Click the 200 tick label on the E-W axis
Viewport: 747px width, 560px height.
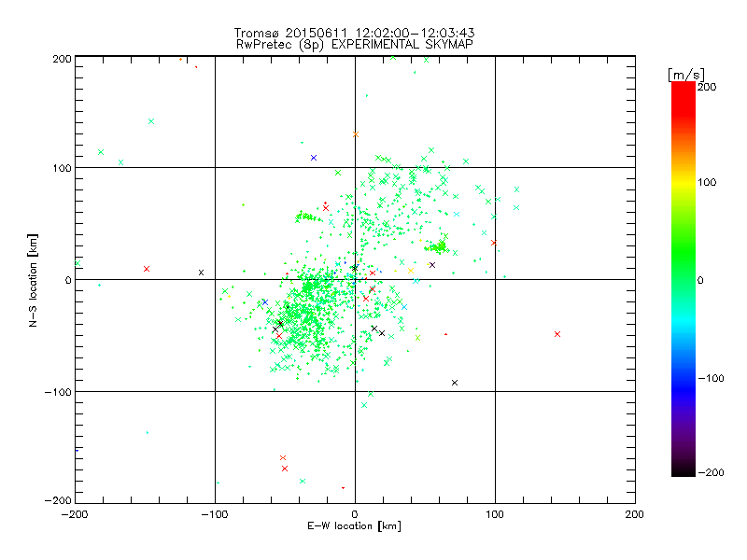(x=635, y=514)
